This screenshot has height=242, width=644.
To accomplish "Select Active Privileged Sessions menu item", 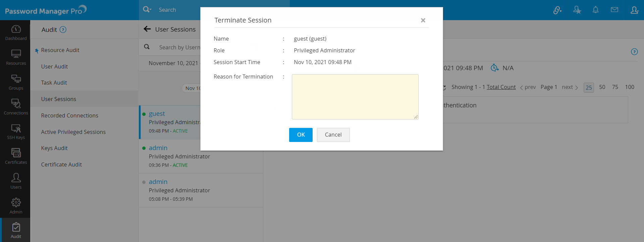I will pyautogui.click(x=73, y=132).
